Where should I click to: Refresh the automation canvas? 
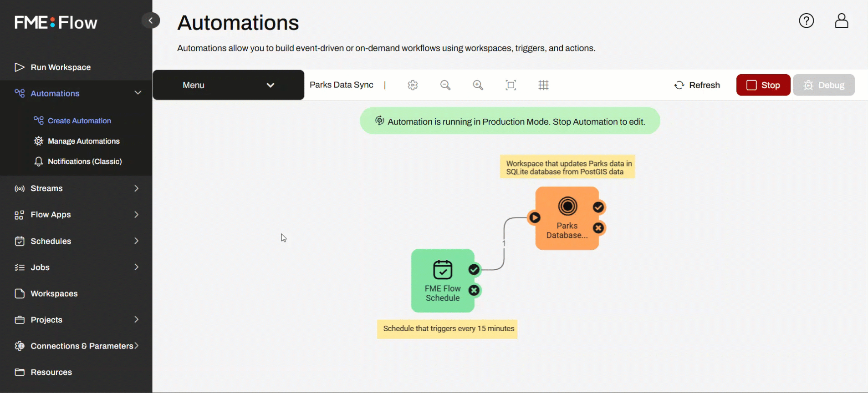click(x=697, y=85)
